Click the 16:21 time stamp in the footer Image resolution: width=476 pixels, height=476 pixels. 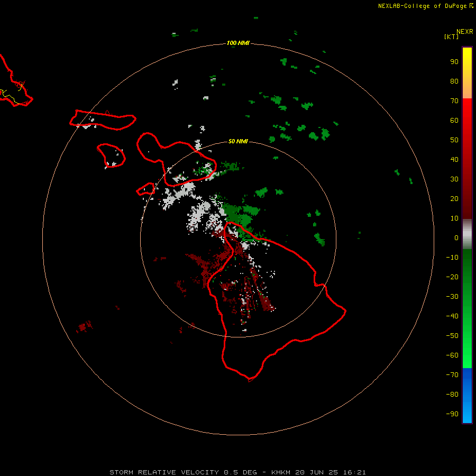[x=354, y=472]
